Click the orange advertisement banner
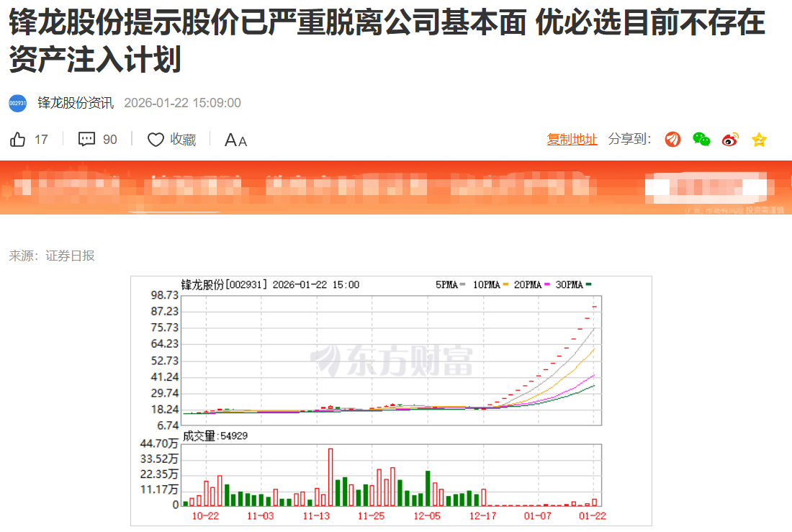This screenshot has width=792, height=532. [x=396, y=187]
